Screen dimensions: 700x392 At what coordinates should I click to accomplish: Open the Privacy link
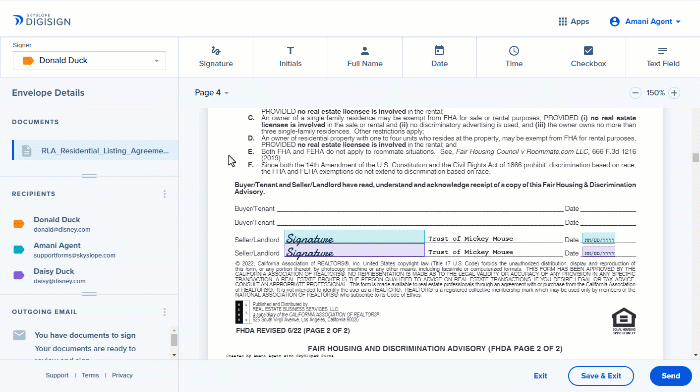pyautogui.click(x=122, y=375)
